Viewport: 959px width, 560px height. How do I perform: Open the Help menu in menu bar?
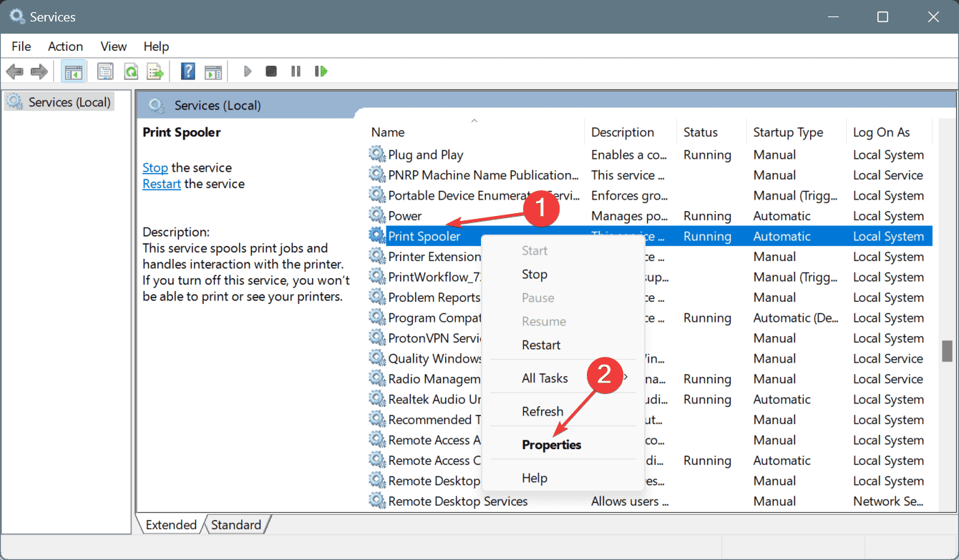[x=156, y=46]
